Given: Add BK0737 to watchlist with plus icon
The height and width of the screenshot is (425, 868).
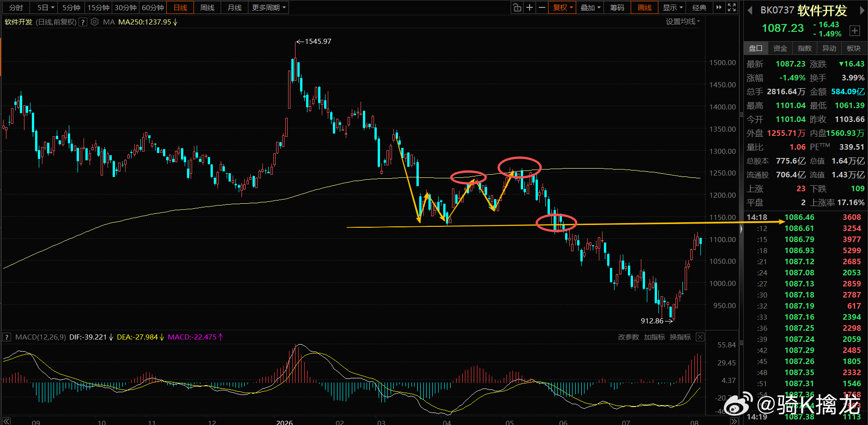Looking at the screenshot, I should [x=855, y=31].
